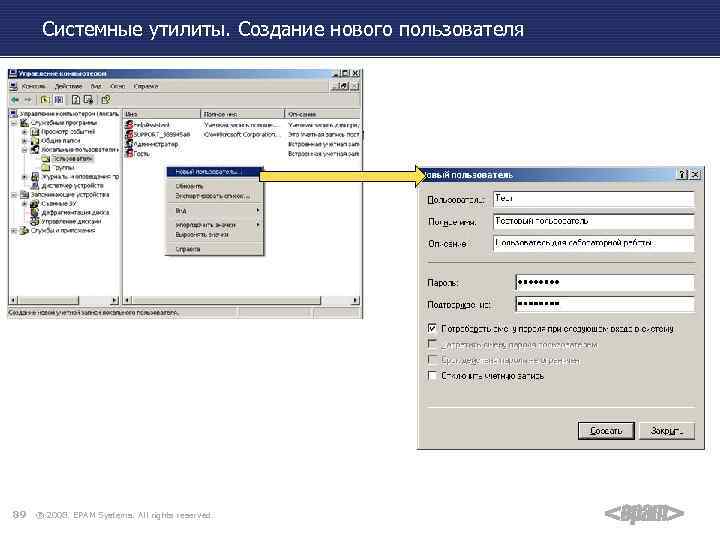Click the Диспетчер устройств tree icon
Image resolution: width=720 pixels, height=540 pixels.
point(35,186)
